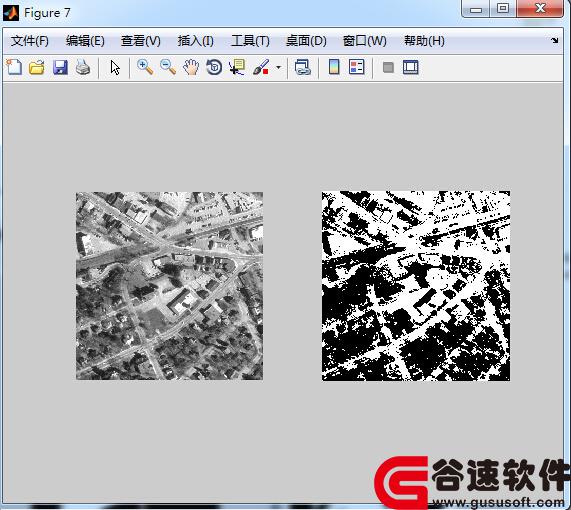Open a file with the folder icon
571x510 pixels.
pyautogui.click(x=37, y=67)
